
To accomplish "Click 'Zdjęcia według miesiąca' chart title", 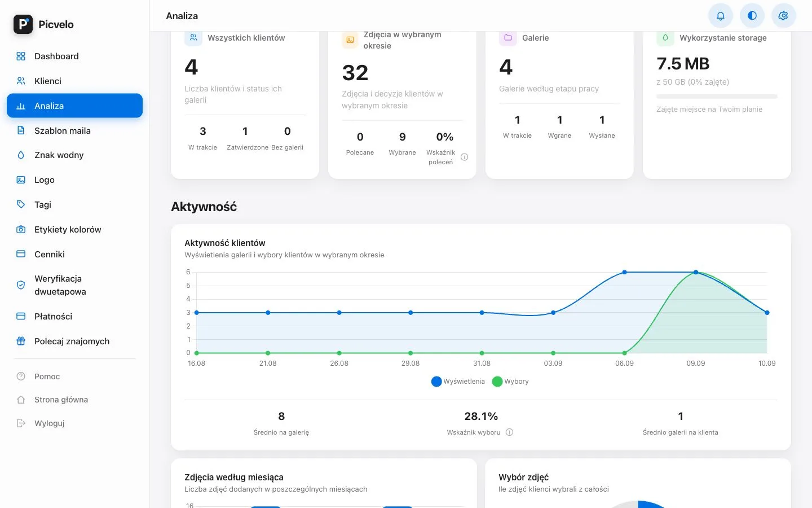I will (x=234, y=478).
